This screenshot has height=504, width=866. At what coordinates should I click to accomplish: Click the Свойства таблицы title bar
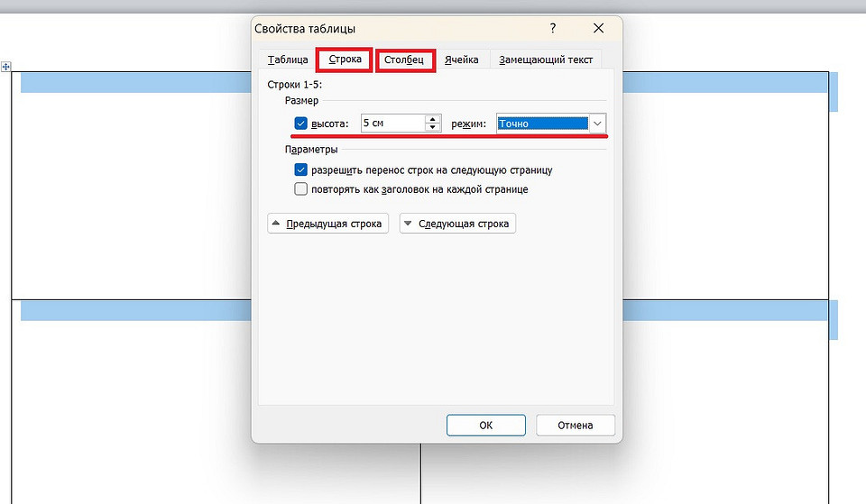click(397, 29)
